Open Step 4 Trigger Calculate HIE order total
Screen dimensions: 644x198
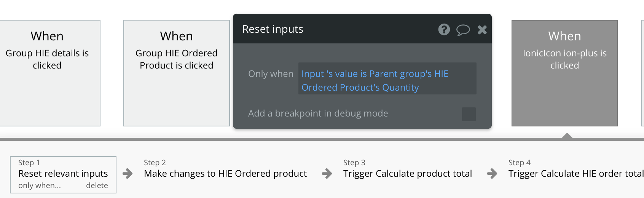click(575, 173)
